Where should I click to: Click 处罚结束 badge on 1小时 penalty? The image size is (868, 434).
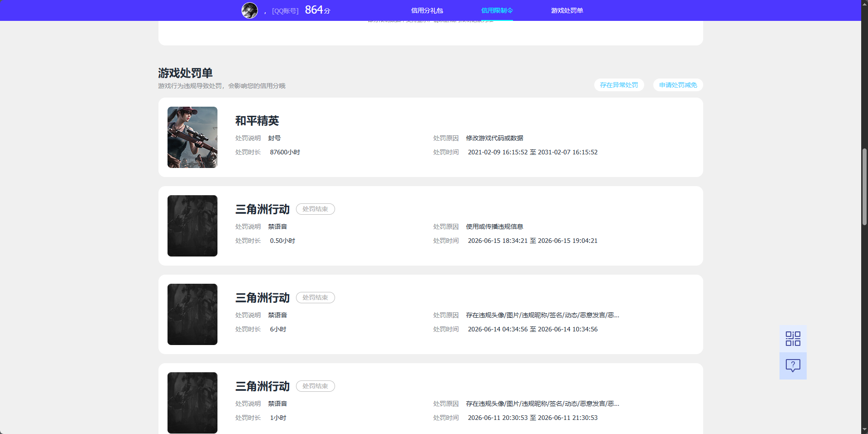tap(316, 386)
